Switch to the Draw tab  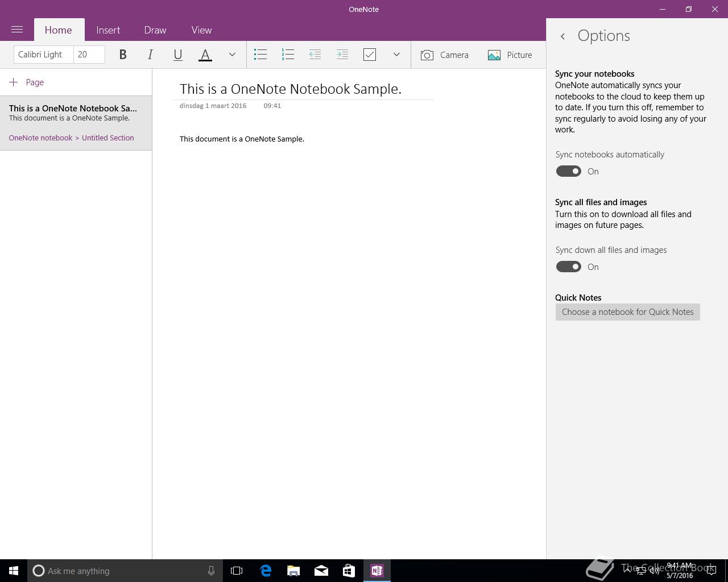coord(155,30)
